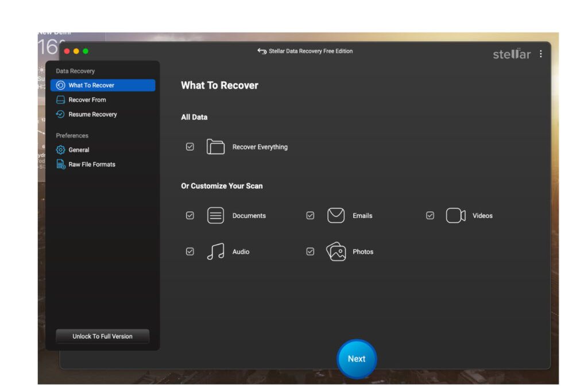The image size is (588, 392).
Task: Open Resume Recovery in the sidebar
Action: (92, 114)
